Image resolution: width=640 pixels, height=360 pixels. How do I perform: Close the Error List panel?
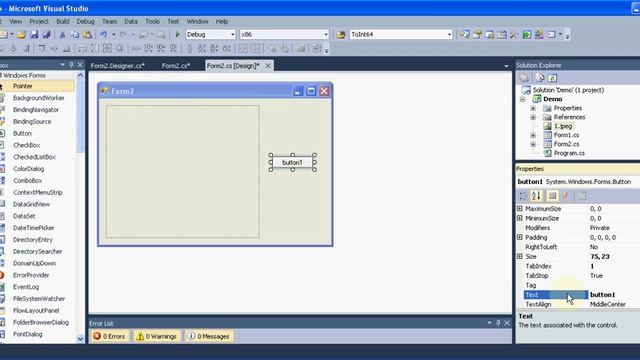(507, 323)
